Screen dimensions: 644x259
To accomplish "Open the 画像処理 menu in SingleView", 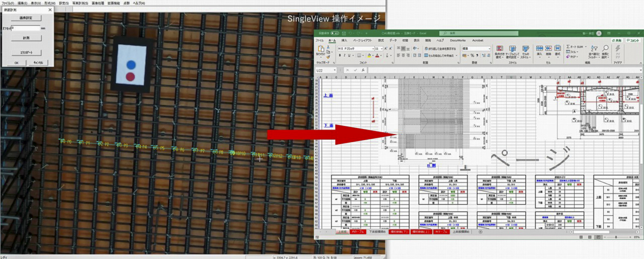I will pyautogui.click(x=97, y=3).
